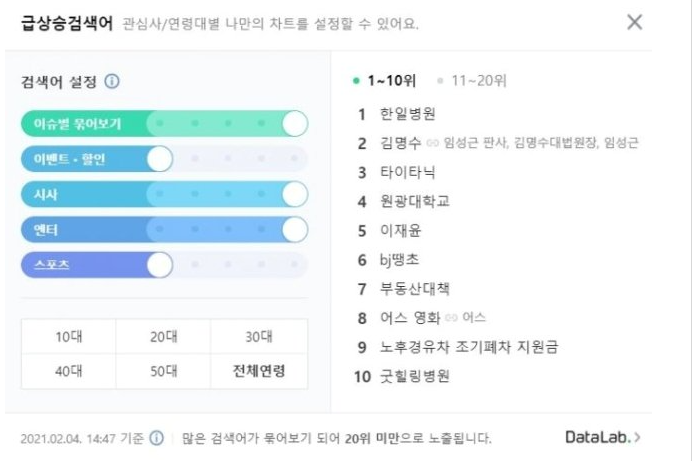Viewport: 695px width, 461px height.
Task: Switch to the 11~20위 ranking tab
Action: 472,81
